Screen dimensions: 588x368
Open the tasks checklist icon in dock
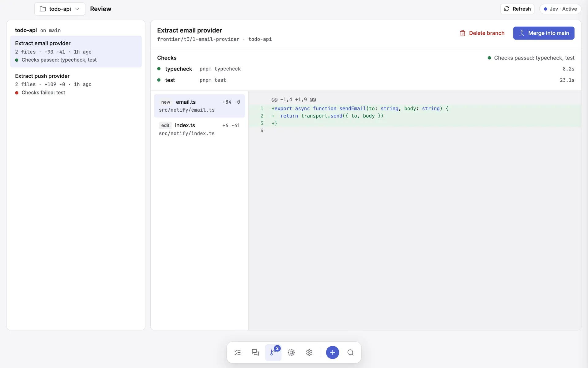(x=237, y=352)
